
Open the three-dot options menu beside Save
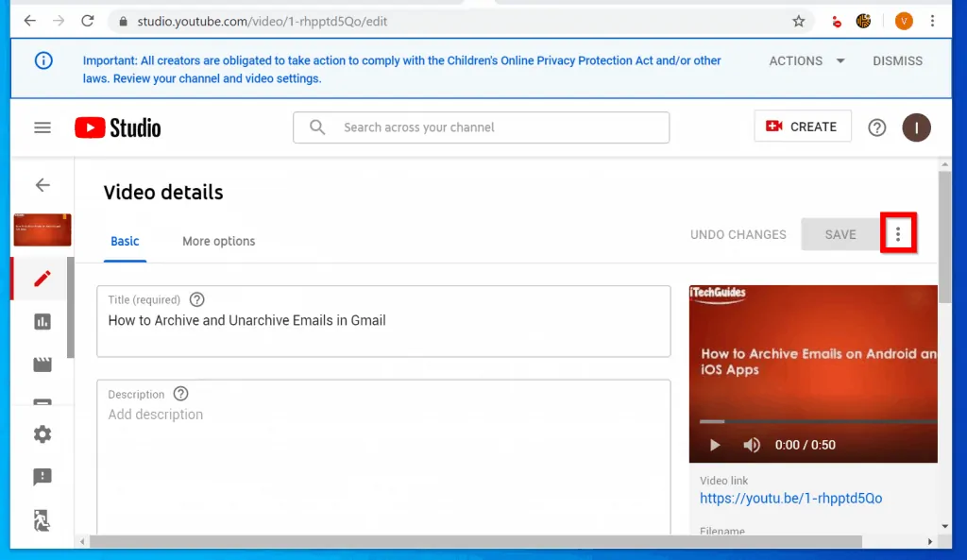(x=898, y=234)
